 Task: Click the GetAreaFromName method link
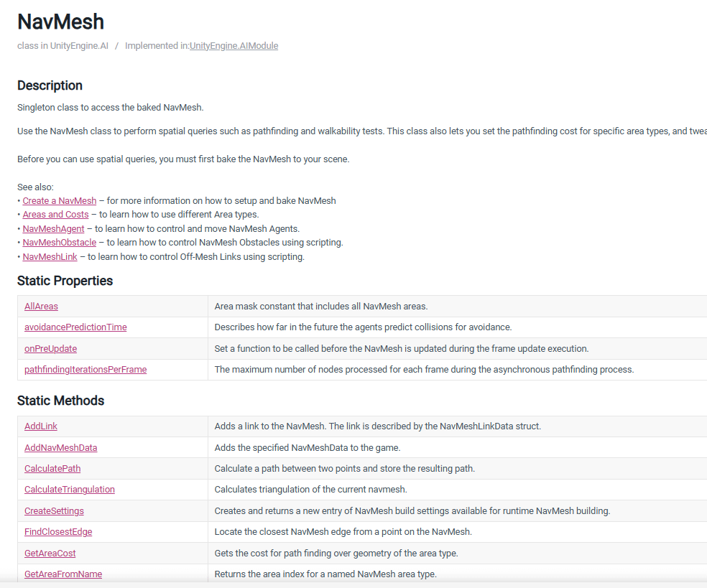pyautogui.click(x=63, y=574)
